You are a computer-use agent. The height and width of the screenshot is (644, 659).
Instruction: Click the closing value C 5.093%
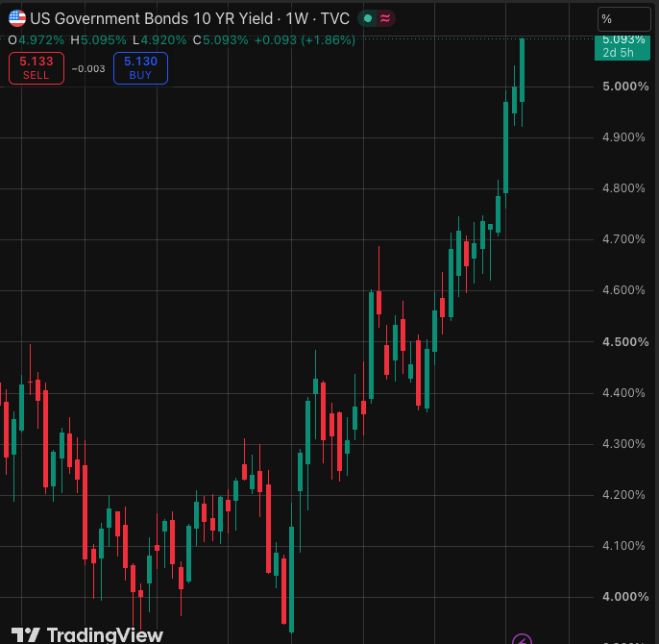point(220,40)
